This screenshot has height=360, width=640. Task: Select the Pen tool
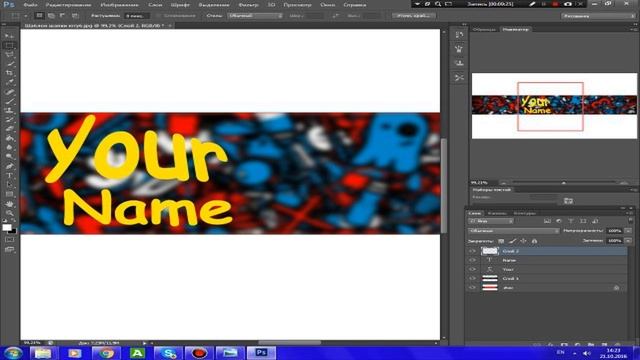pyautogui.click(x=9, y=166)
